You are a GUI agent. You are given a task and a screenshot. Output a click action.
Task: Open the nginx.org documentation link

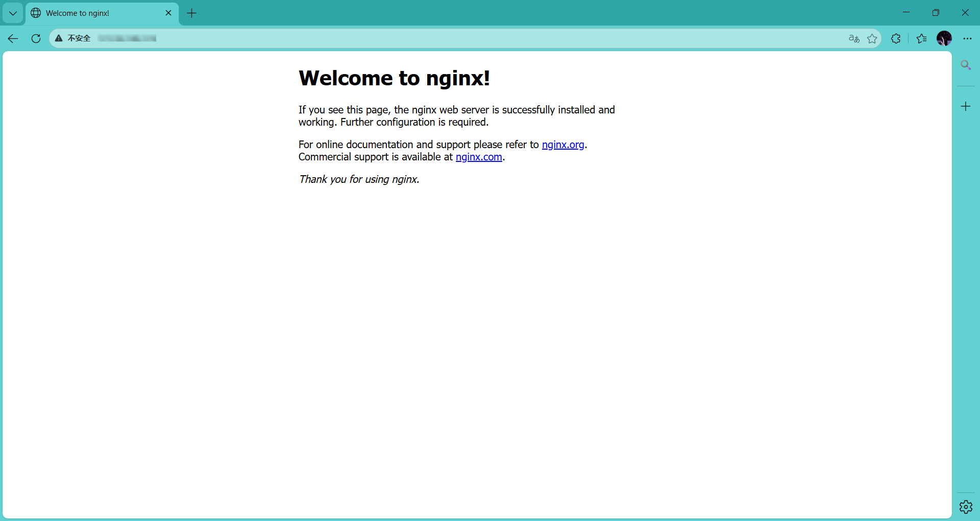562,145
